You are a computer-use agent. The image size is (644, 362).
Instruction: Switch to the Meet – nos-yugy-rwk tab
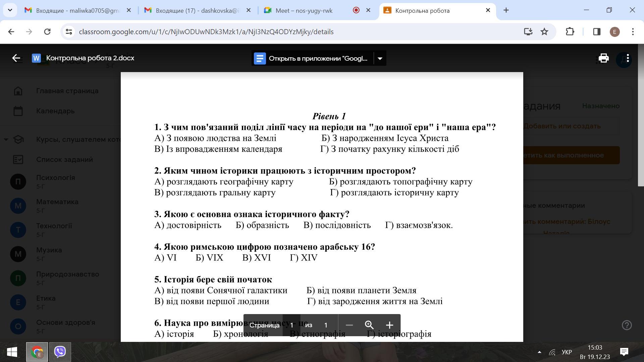click(x=304, y=10)
